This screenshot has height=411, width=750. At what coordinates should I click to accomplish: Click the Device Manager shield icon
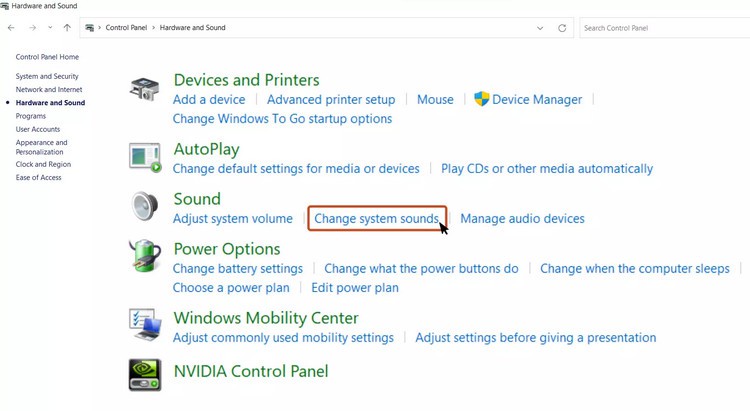482,99
